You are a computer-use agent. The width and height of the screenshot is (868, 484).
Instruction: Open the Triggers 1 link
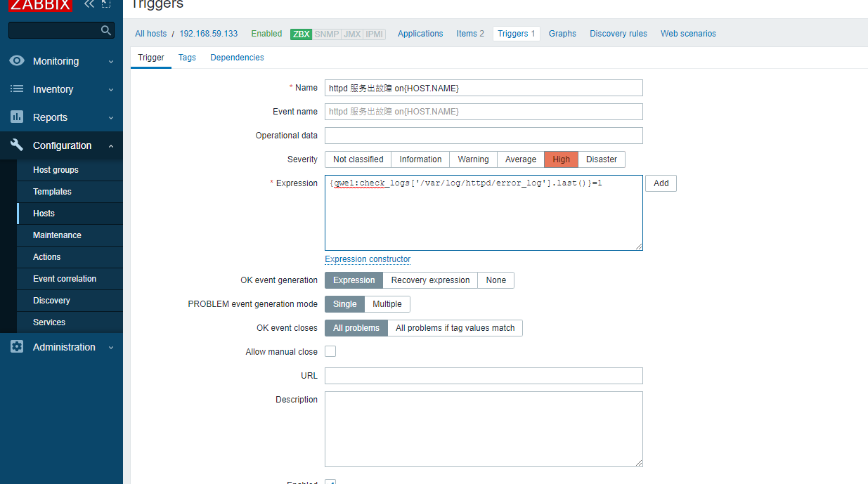[x=517, y=34]
